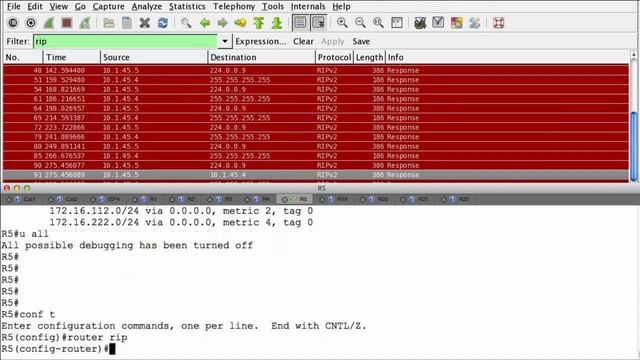Close the capture file (X icon)
The image size is (640, 360).
(144, 23)
